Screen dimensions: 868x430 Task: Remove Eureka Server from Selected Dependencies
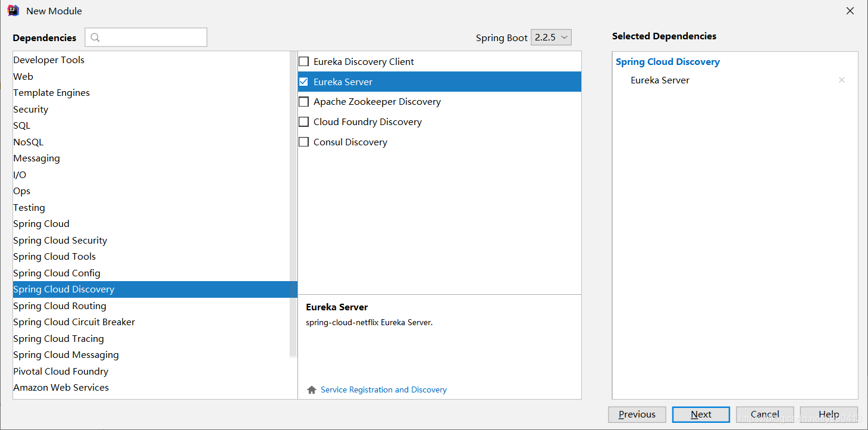click(x=841, y=80)
